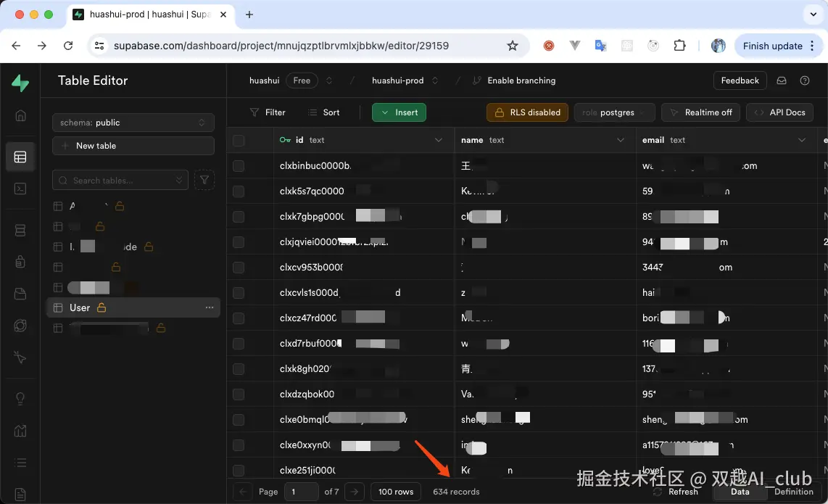Go to next page arrow
828x504 pixels.
[355, 492]
